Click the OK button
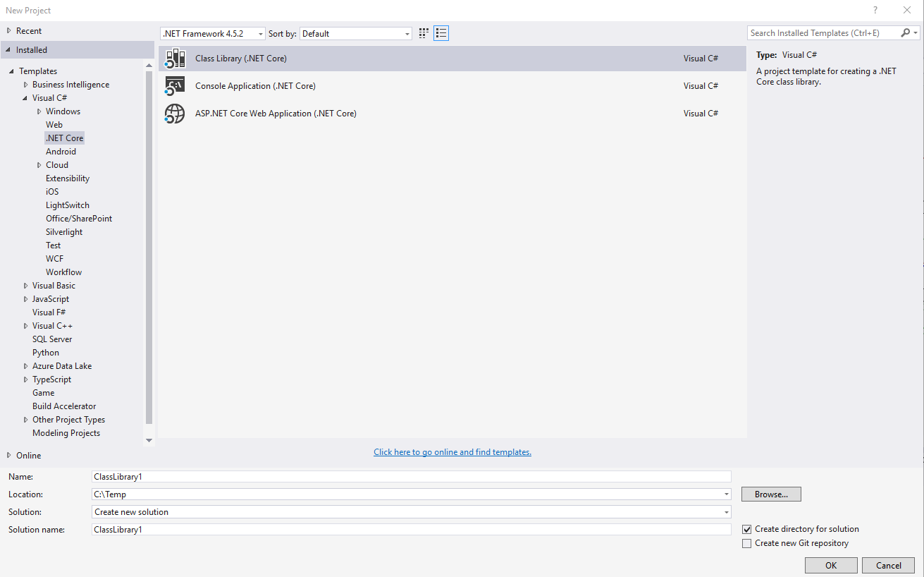The image size is (924, 577). point(831,565)
